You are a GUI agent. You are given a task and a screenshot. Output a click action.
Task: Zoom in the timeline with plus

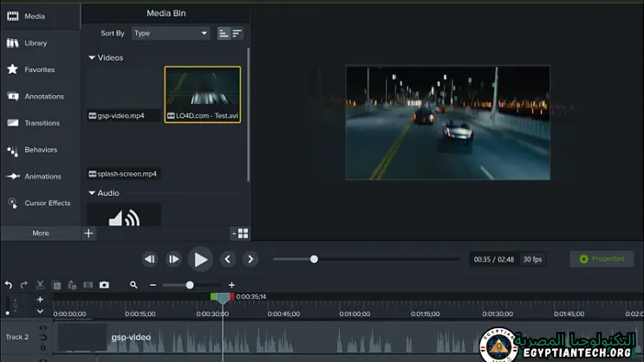pos(231,285)
